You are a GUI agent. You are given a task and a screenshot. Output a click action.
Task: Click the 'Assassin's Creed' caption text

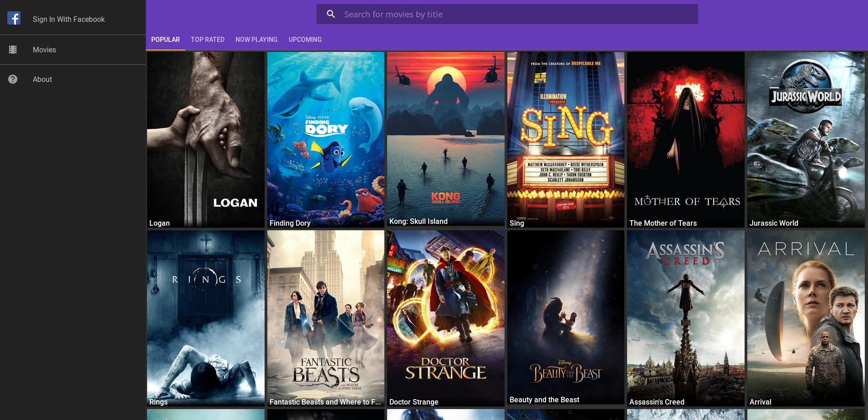pos(657,402)
